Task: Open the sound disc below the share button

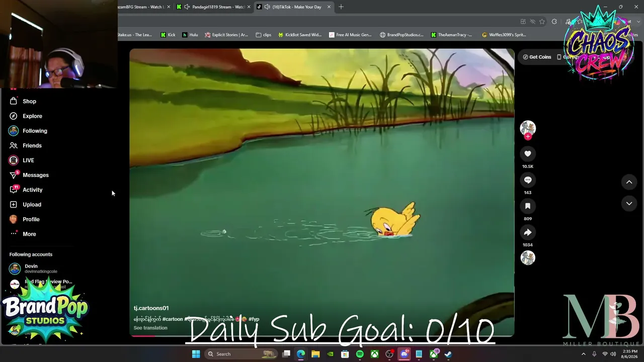Action: click(x=528, y=257)
